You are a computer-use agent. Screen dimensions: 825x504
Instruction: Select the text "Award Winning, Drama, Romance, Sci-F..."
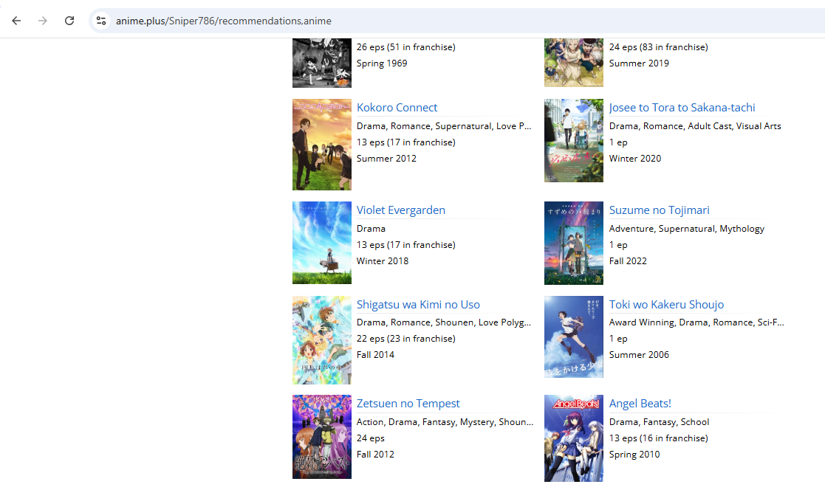(696, 322)
